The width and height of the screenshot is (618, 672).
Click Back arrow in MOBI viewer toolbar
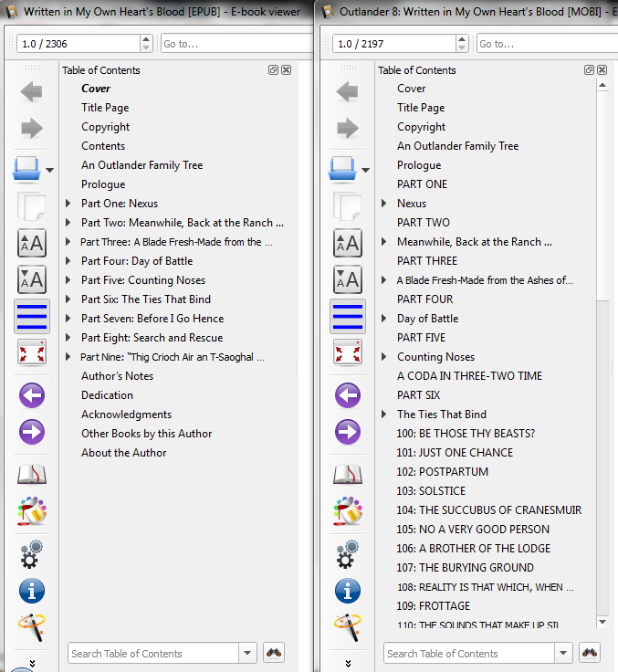pyautogui.click(x=348, y=91)
